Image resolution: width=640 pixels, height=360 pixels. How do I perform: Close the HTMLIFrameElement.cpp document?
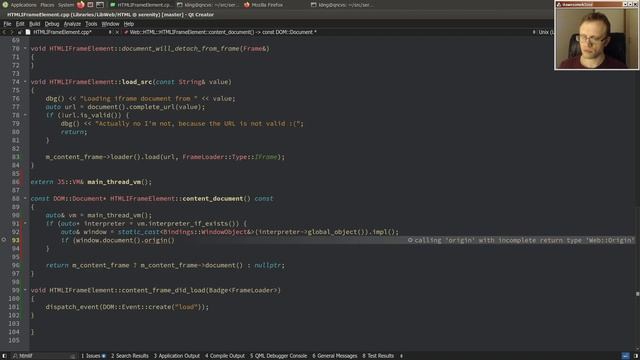click(x=117, y=32)
